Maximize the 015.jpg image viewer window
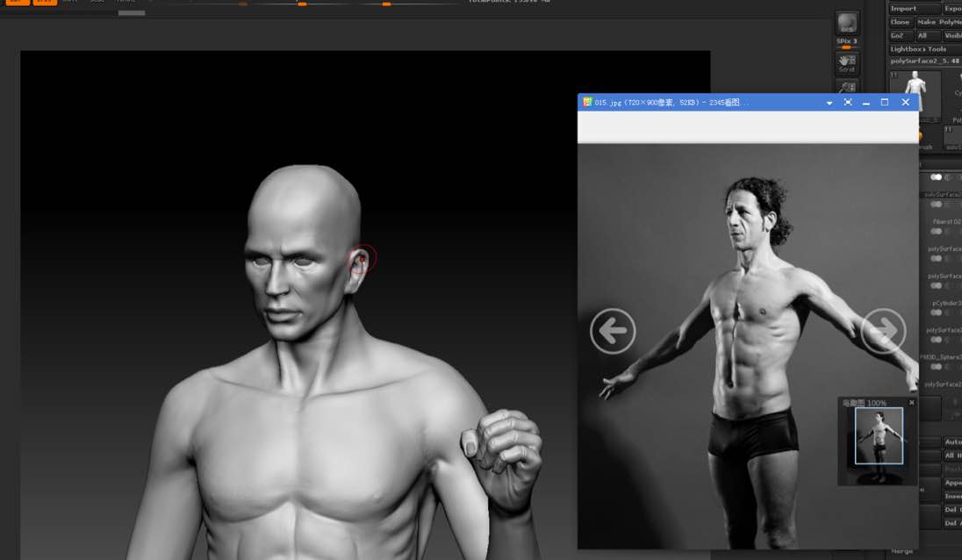Image resolution: width=962 pixels, height=560 pixels. coord(885,103)
